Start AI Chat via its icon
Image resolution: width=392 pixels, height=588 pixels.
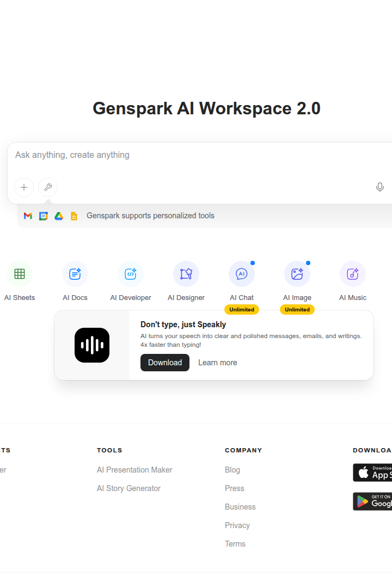(242, 274)
